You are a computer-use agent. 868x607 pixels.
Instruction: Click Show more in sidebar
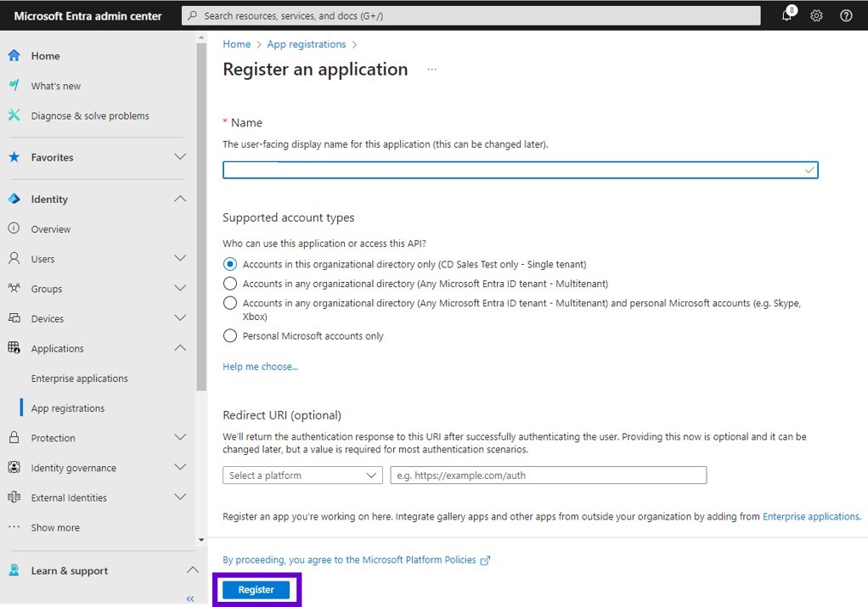tap(55, 528)
